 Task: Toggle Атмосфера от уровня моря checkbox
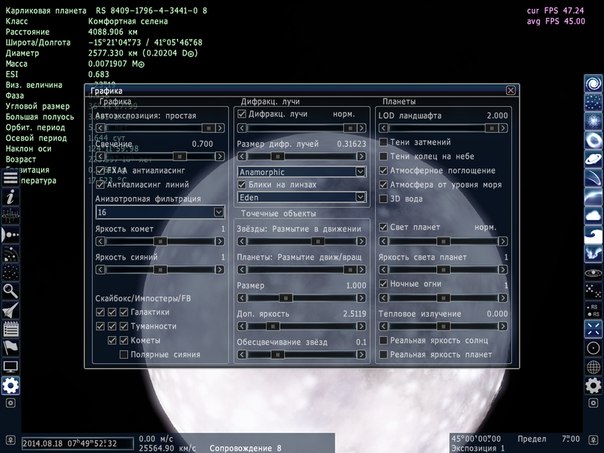[383, 185]
